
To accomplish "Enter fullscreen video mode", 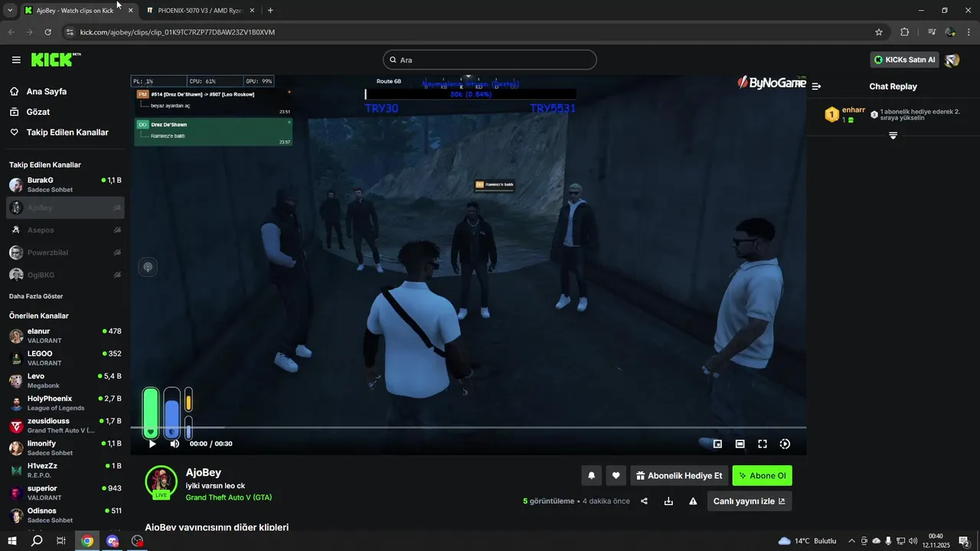I will [763, 444].
